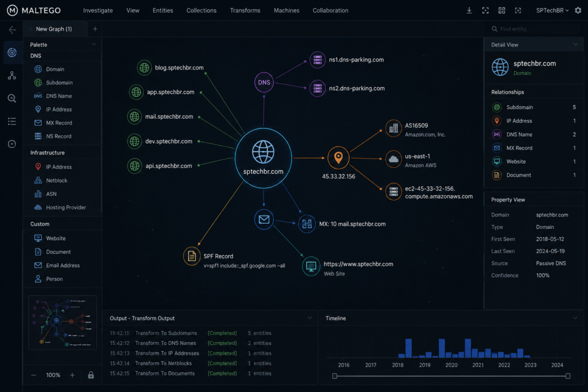This screenshot has width=588, height=392.
Task: Open the Collaboration menu
Action: click(330, 10)
